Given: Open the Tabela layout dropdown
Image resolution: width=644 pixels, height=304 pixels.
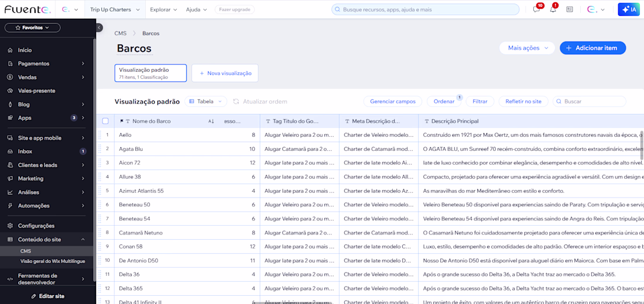Looking at the screenshot, I should point(205,101).
